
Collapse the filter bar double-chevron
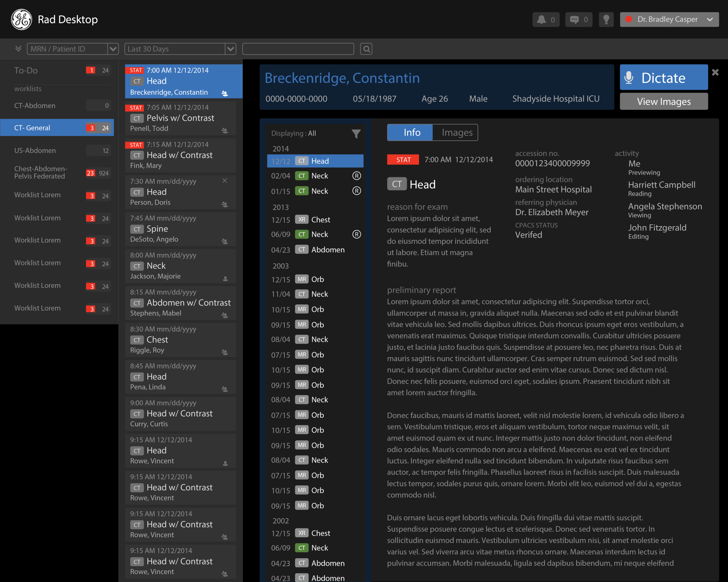pyautogui.click(x=18, y=49)
